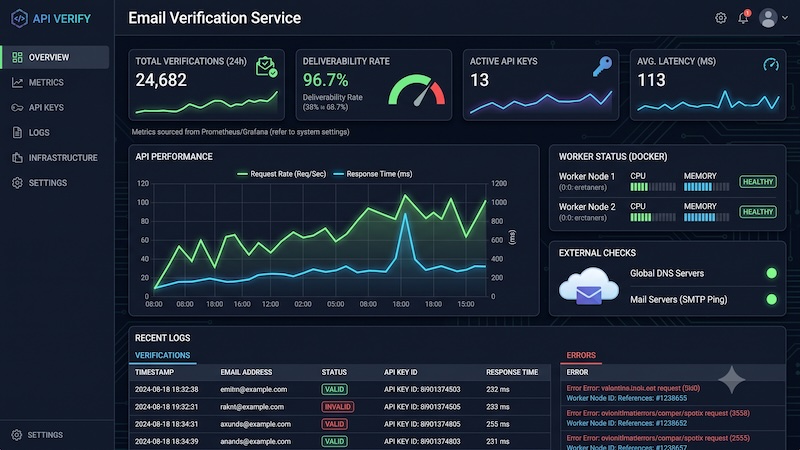Screen dimensions: 800x450
Task: Click VALID badge for emitn@example.com
Action: (334, 389)
